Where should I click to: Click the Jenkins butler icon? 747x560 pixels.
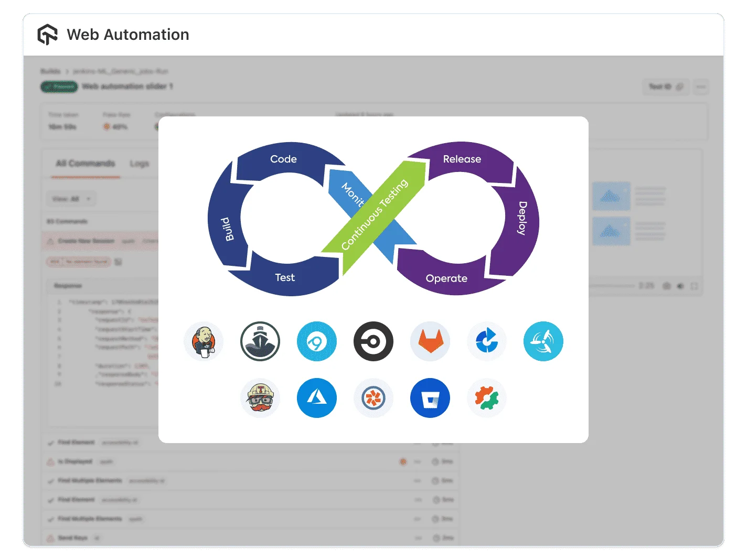click(x=204, y=341)
